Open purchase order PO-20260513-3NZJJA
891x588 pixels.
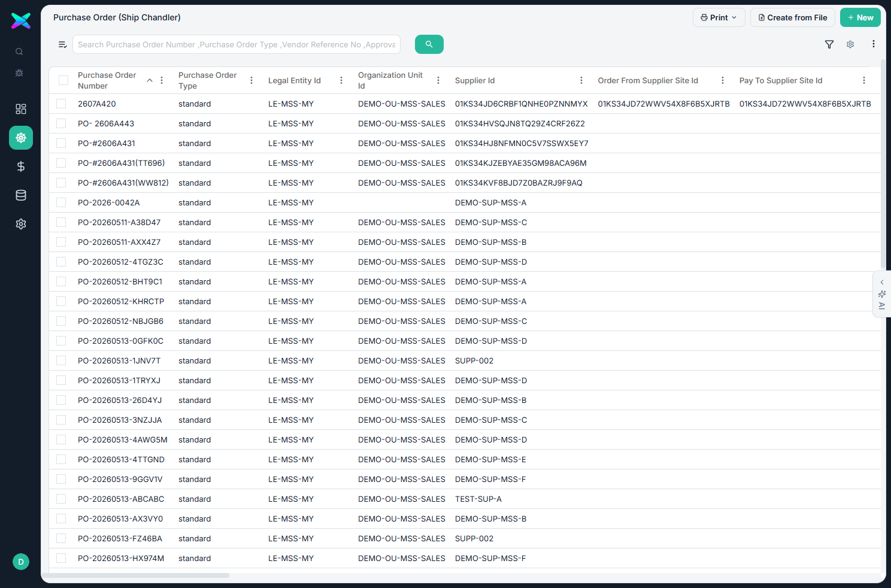[120, 420]
